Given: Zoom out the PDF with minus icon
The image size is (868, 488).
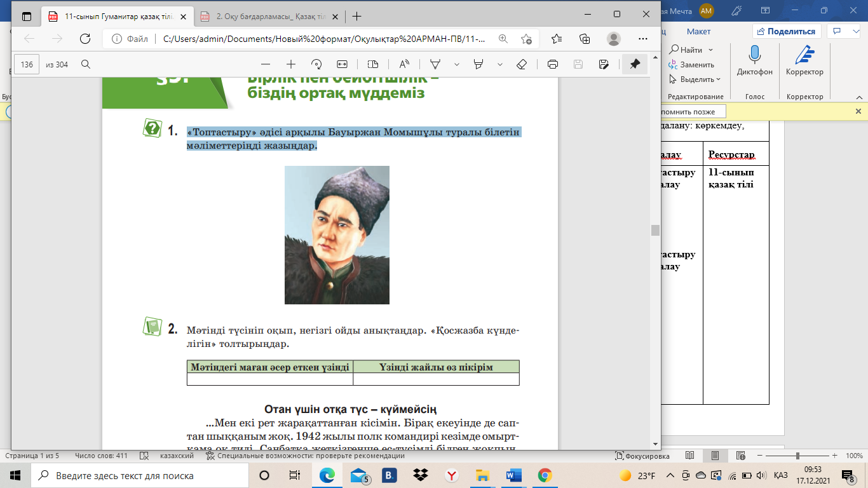Looking at the screenshot, I should [x=266, y=64].
